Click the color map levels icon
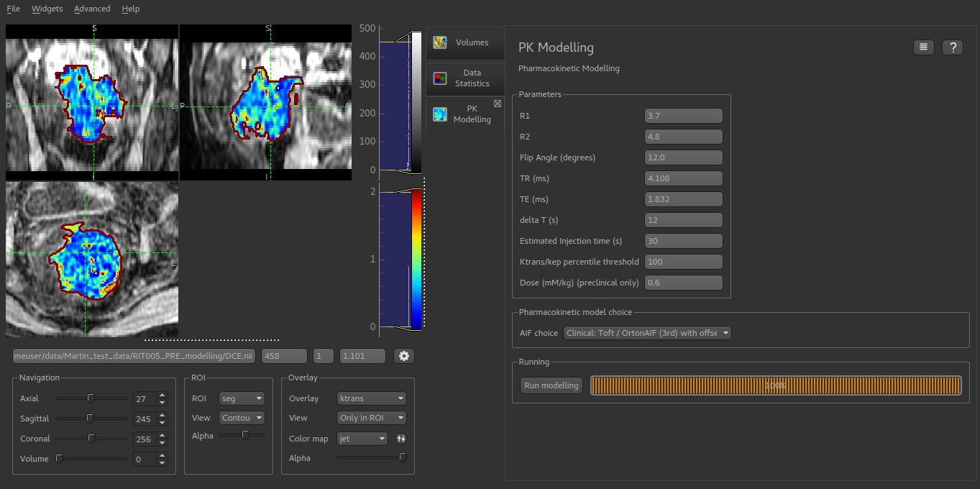 [401, 438]
